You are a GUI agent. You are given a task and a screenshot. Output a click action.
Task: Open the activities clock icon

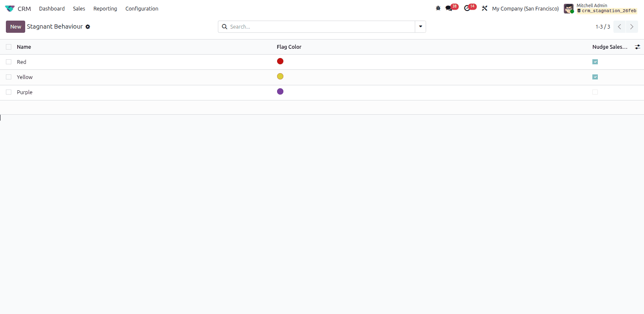[467, 8]
